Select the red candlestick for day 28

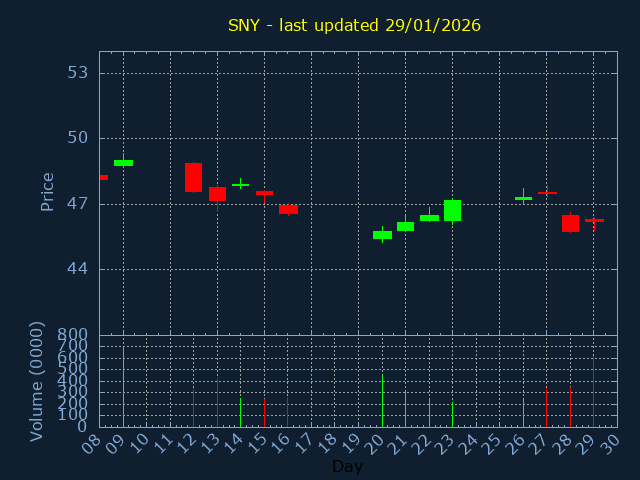point(570,223)
